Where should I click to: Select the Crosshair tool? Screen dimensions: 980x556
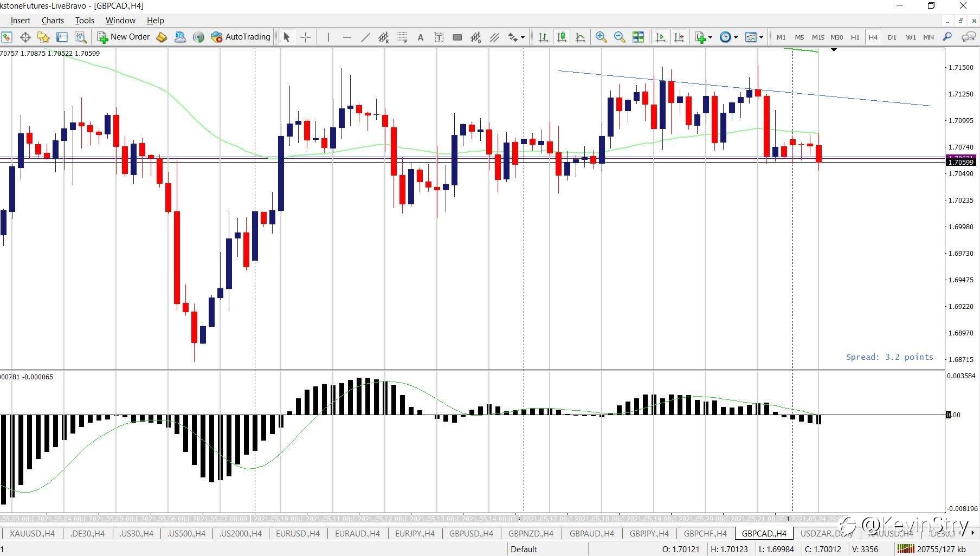click(306, 37)
